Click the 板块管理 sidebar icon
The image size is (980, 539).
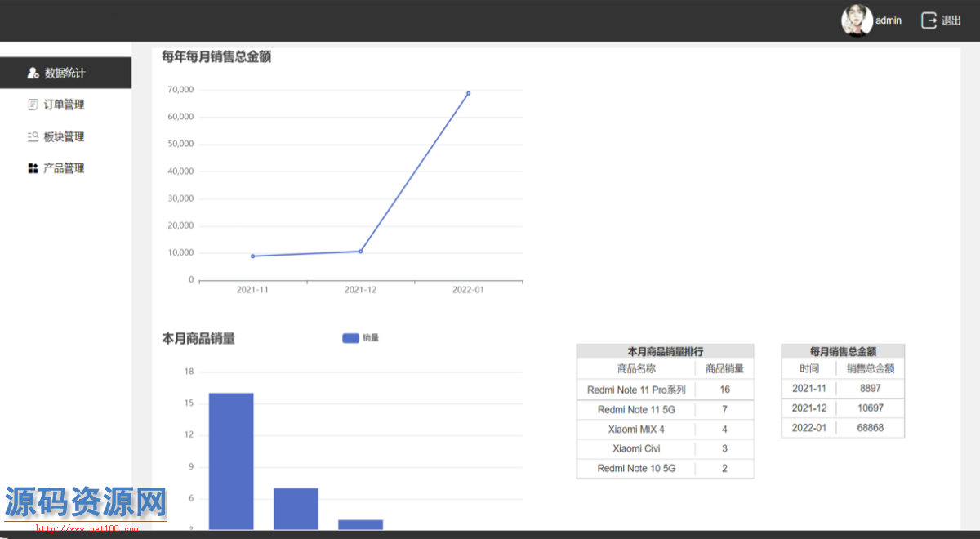[33, 136]
